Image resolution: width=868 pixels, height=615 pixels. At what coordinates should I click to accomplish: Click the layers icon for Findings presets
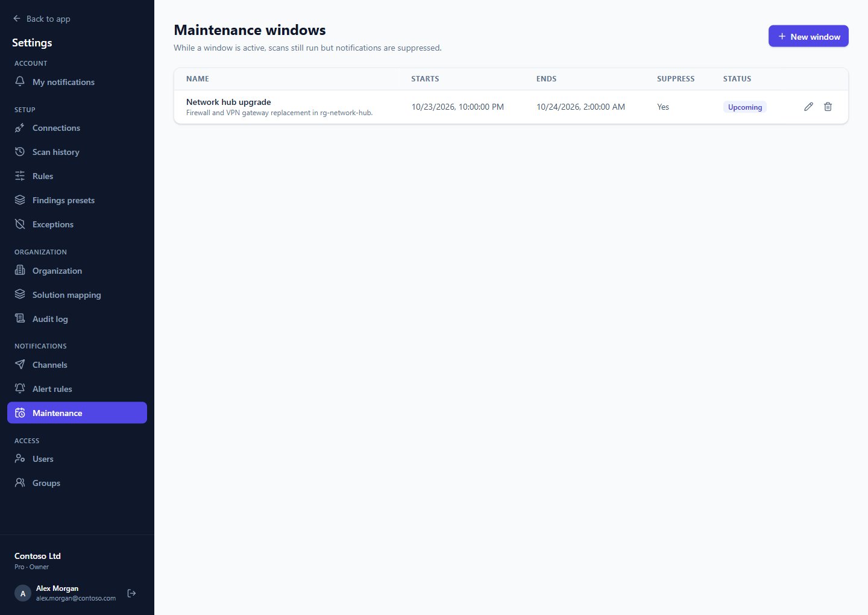(x=20, y=200)
